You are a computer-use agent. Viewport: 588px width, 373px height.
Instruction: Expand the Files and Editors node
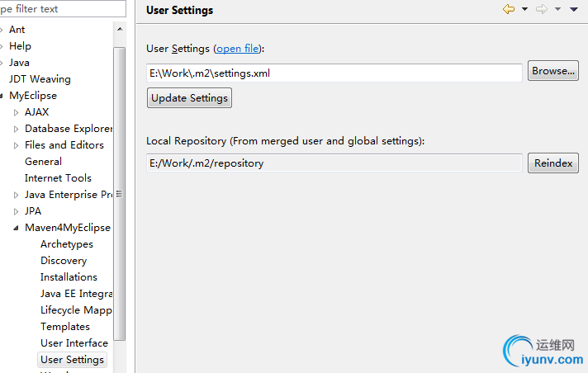tap(17, 145)
